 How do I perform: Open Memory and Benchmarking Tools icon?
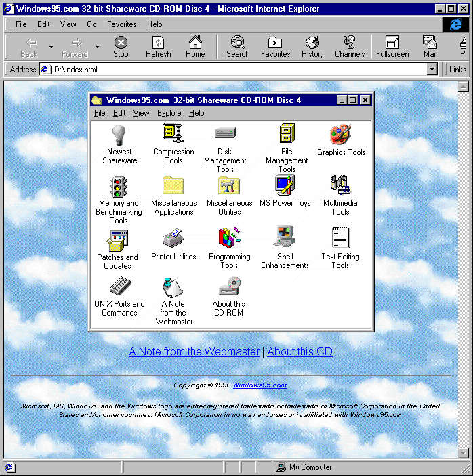(119, 186)
